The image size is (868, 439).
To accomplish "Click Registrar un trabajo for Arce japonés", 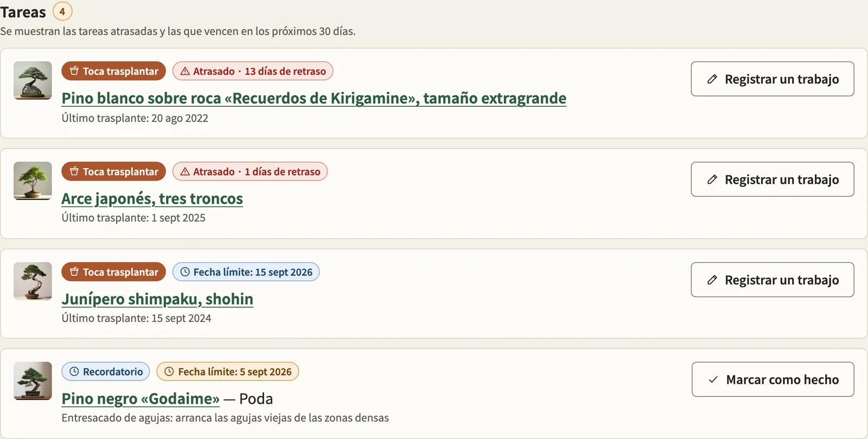I will [x=773, y=179].
